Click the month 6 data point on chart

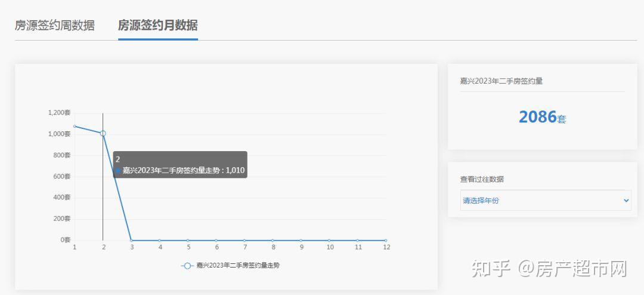216,240
